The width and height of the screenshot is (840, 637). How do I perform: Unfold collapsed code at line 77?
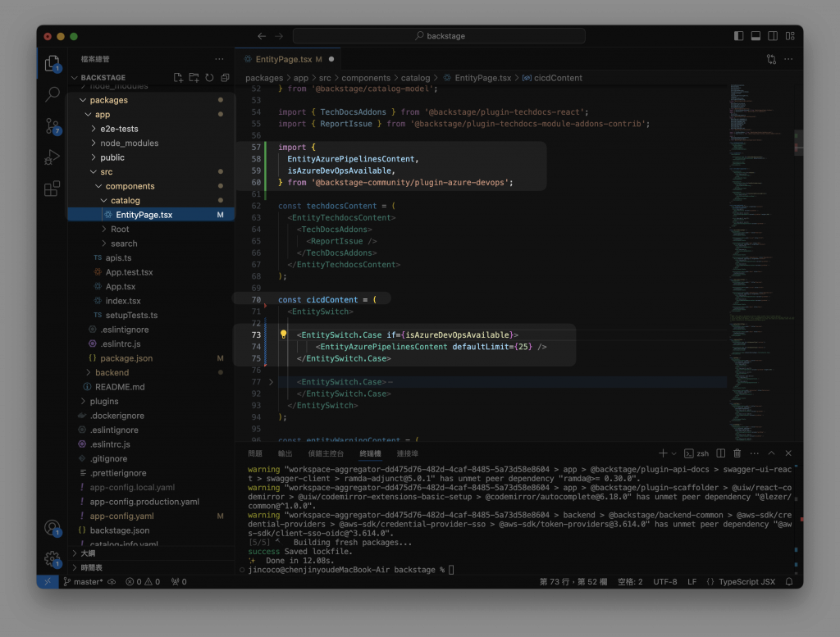click(271, 382)
